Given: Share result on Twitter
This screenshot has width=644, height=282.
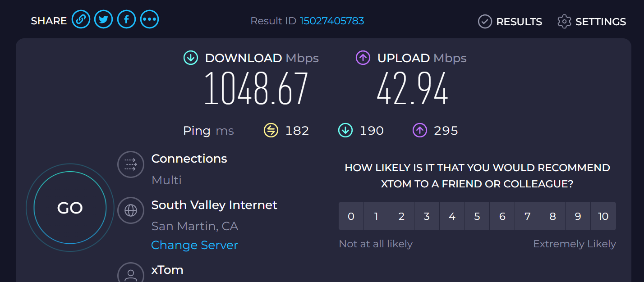Looking at the screenshot, I should 104,19.
